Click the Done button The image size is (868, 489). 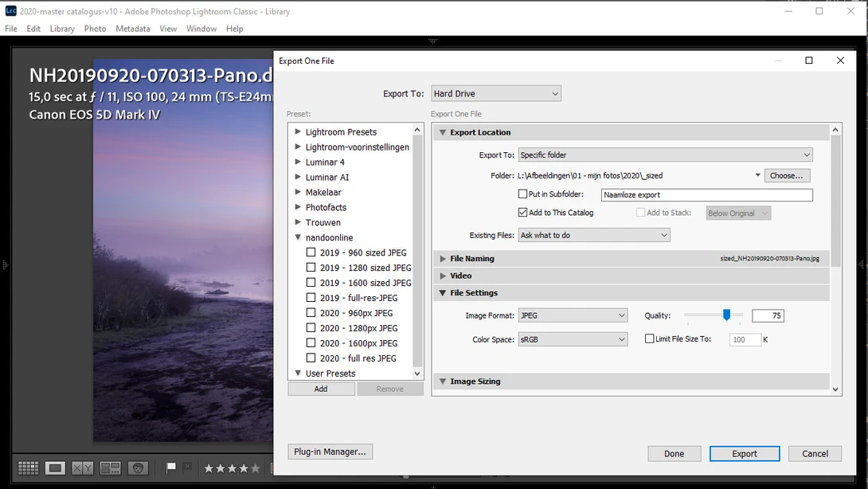[674, 453]
